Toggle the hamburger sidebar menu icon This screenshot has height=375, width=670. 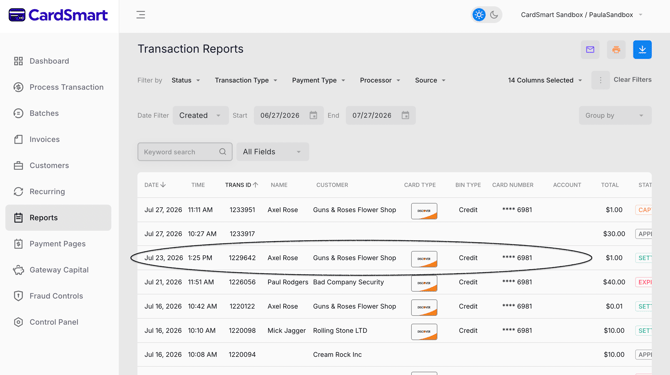coord(141,15)
